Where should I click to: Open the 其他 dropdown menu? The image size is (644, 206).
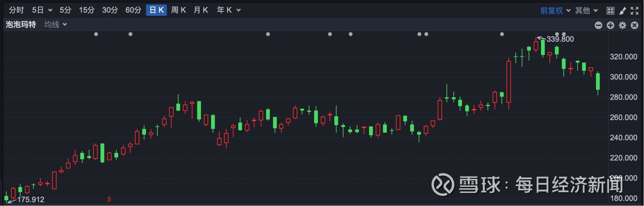pyautogui.click(x=587, y=11)
